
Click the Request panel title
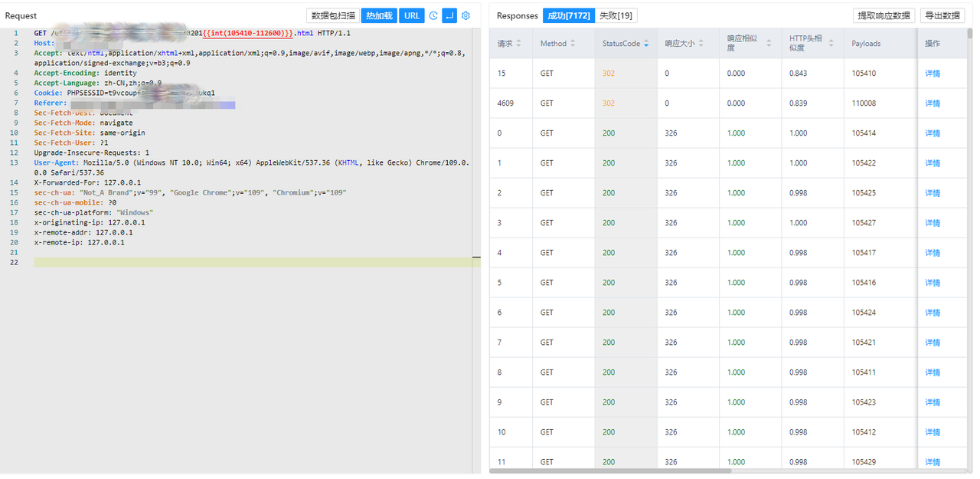21,15
